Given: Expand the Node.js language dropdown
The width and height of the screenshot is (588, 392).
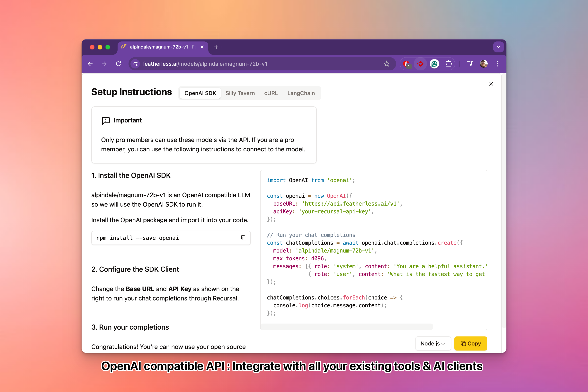Looking at the screenshot, I should click(433, 343).
